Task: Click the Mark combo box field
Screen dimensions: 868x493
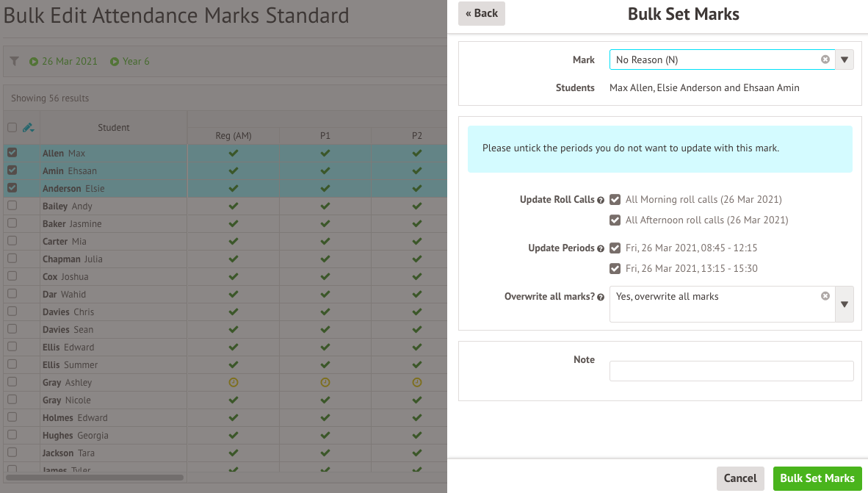Action: tap(723, 60)
